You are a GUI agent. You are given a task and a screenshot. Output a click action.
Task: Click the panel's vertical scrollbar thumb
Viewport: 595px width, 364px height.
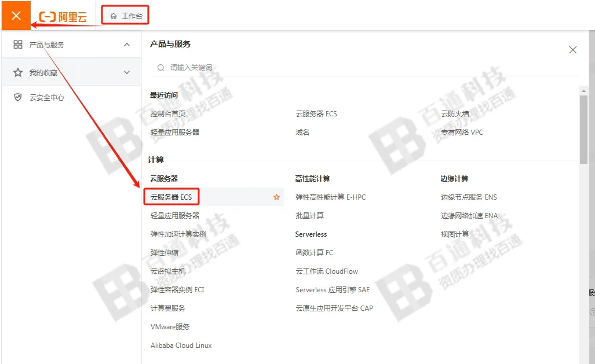click(583, 129)
